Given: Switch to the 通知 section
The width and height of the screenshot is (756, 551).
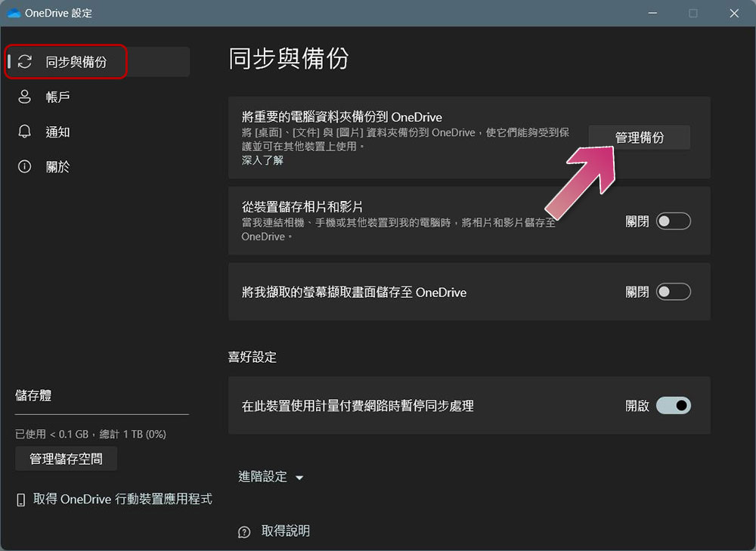Looking at the screenshot, I should 98,132.
